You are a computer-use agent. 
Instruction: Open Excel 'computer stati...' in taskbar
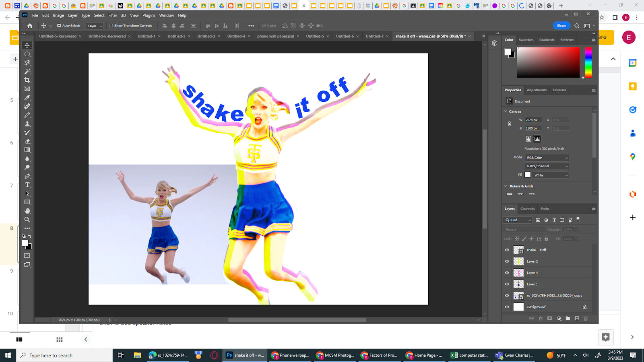pos(470,356)
